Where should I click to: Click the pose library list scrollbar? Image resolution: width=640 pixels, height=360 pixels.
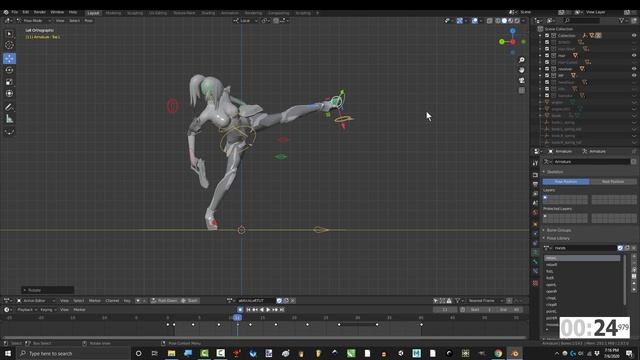tap(624, 281)
